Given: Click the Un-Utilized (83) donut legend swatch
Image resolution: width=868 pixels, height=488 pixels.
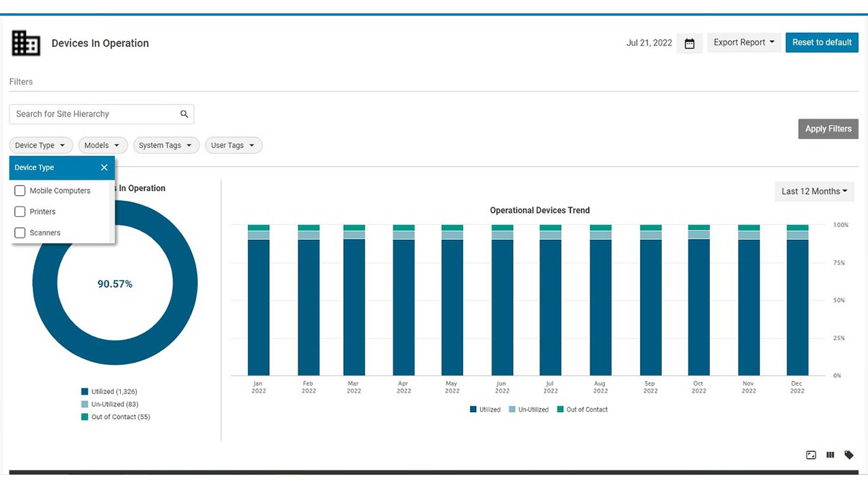Looking at the screenshot, I should [x=85, y=404].
